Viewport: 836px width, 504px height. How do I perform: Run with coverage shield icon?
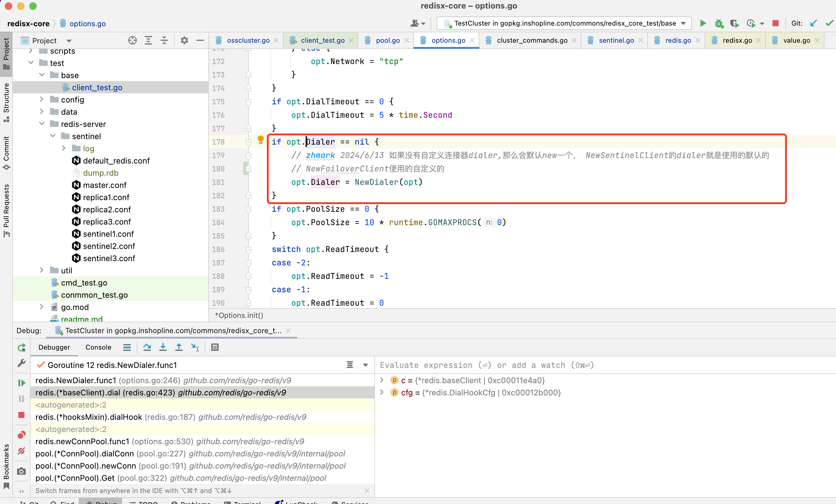click(x=734, y=23)
